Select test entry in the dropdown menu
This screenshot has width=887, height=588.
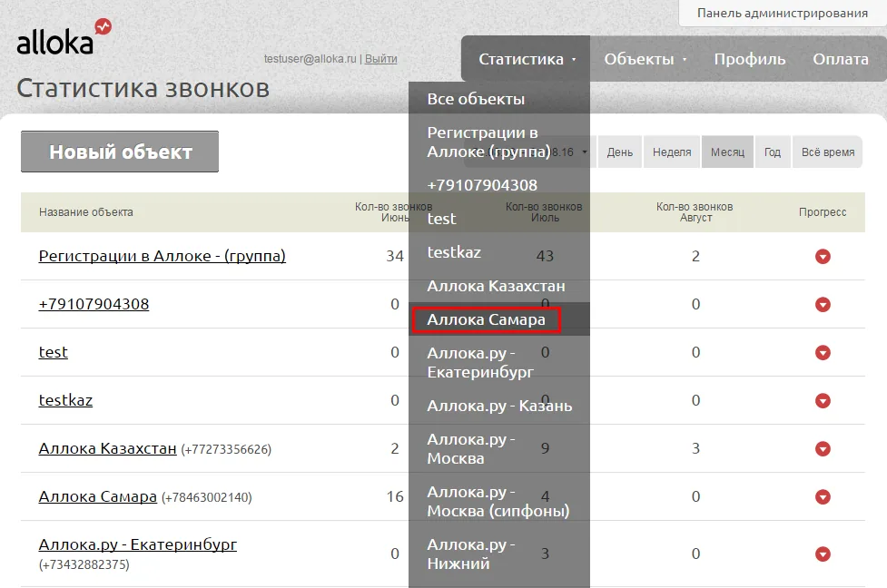pyautogui.click(x=499, y=219)
